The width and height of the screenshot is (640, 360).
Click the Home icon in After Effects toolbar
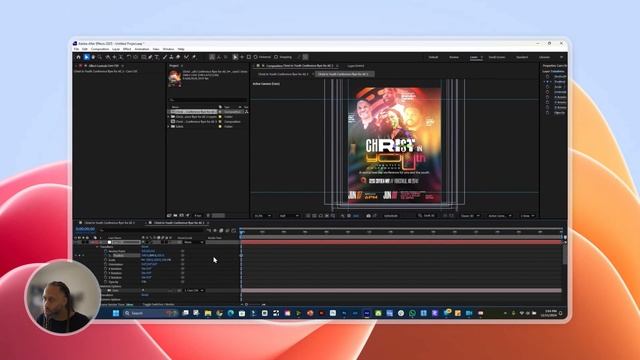[x=78, y=57]
